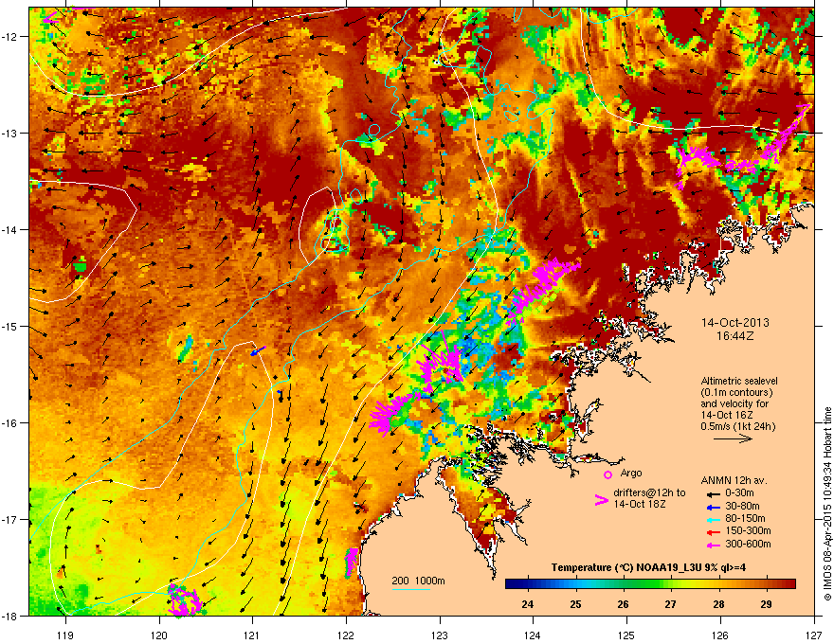Click the '80-150m' depth label
Screen dimensions: 834x644
pos(745,518)
